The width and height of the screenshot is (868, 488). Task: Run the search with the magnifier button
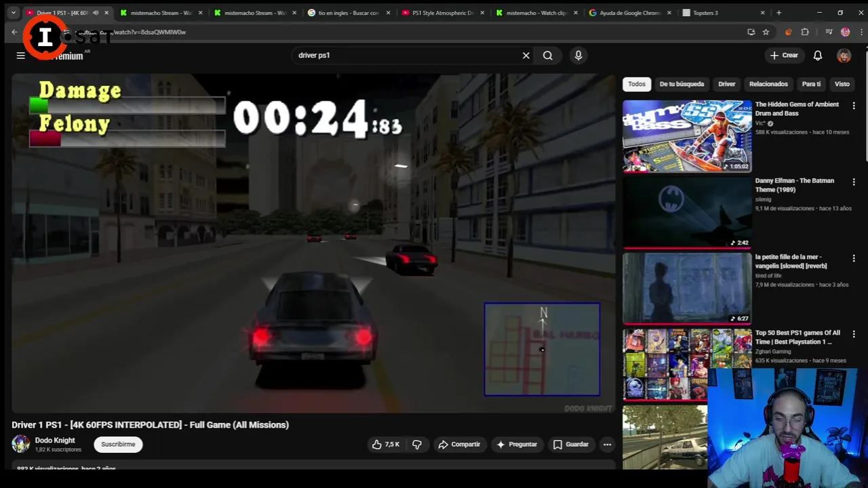pos(548,56)
